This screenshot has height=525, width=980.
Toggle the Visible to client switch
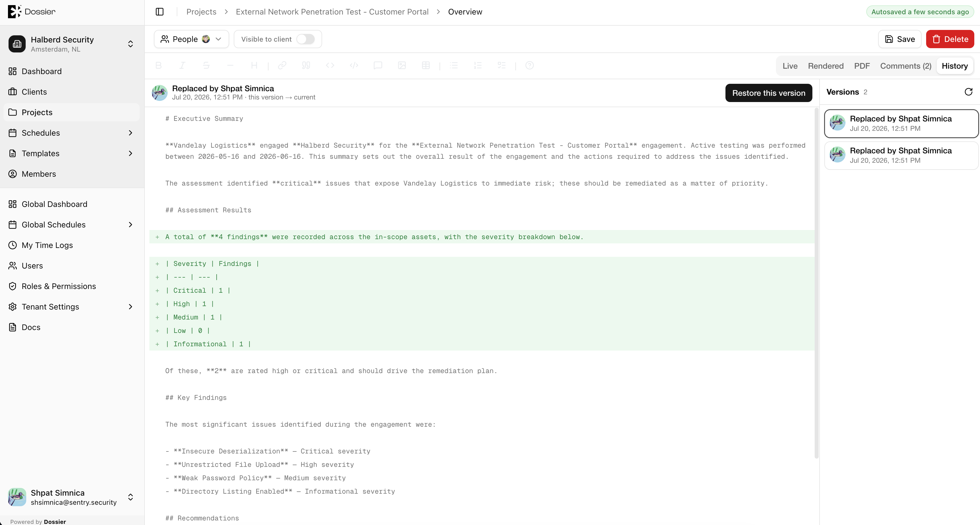[306, 39]
